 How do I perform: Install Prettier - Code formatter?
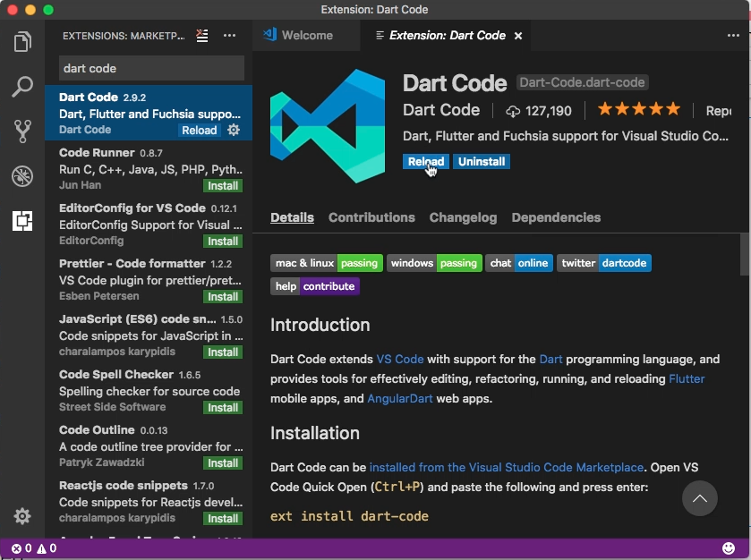click(x=223, y=297)
